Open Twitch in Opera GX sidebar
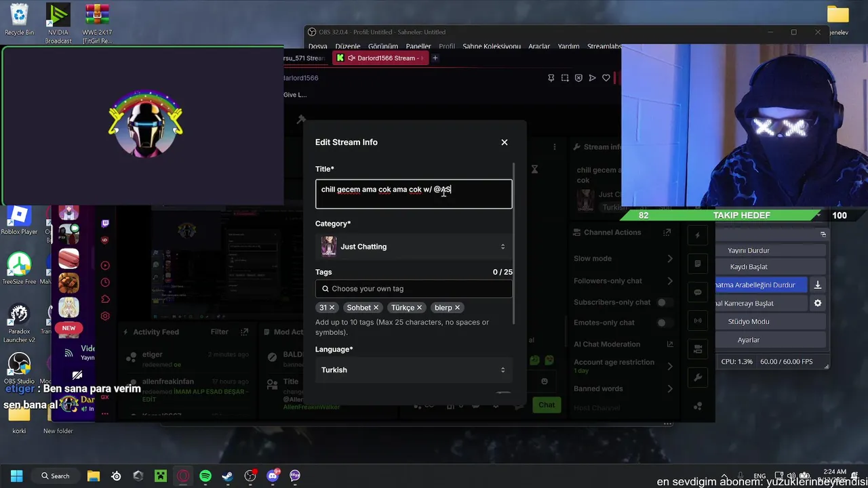Image resolution: width=868 pixels, height=488 pixels. pyautogui.click(x=105, y=223)
